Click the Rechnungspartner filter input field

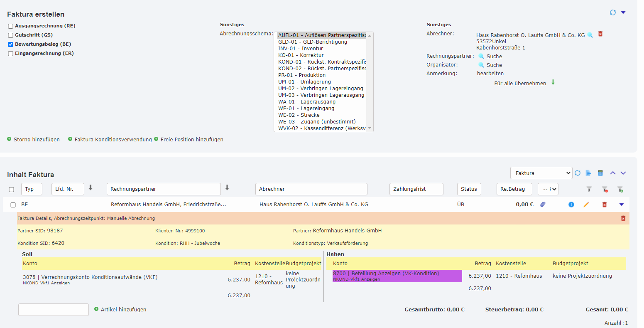(x=164, y=189)
